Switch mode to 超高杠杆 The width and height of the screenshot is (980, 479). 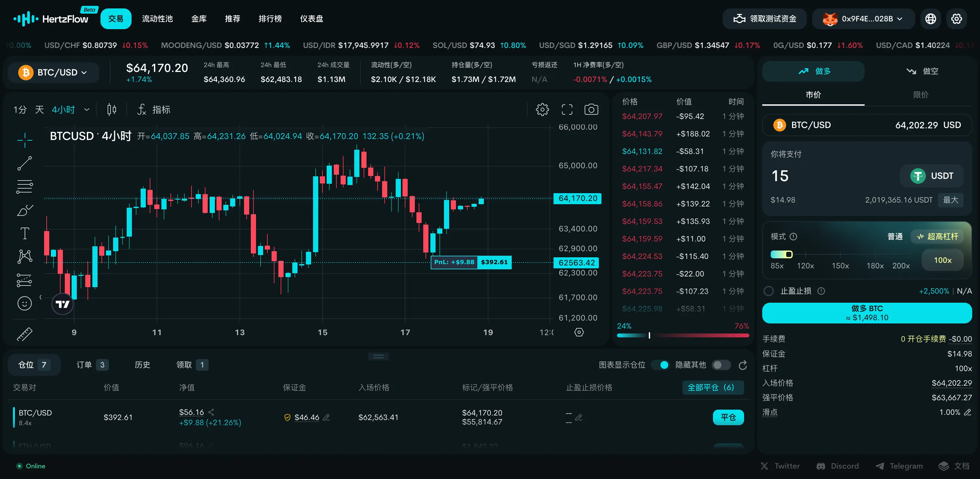[938, 236]
